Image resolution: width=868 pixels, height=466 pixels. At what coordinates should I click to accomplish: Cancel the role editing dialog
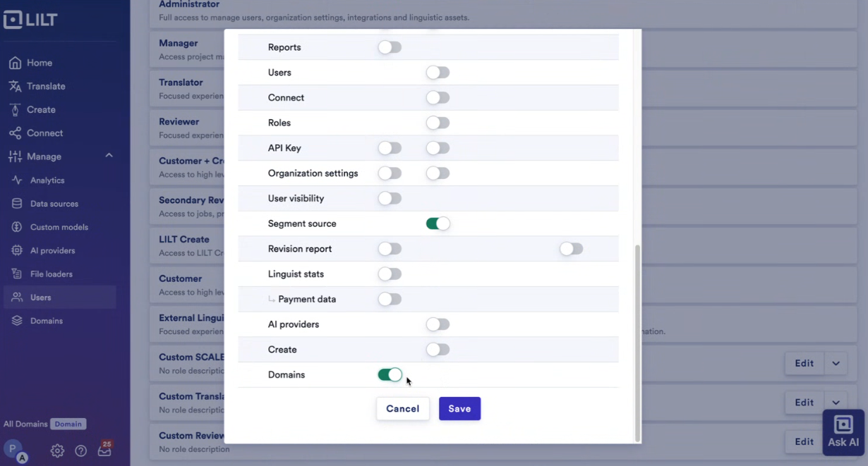pos(403,409)
